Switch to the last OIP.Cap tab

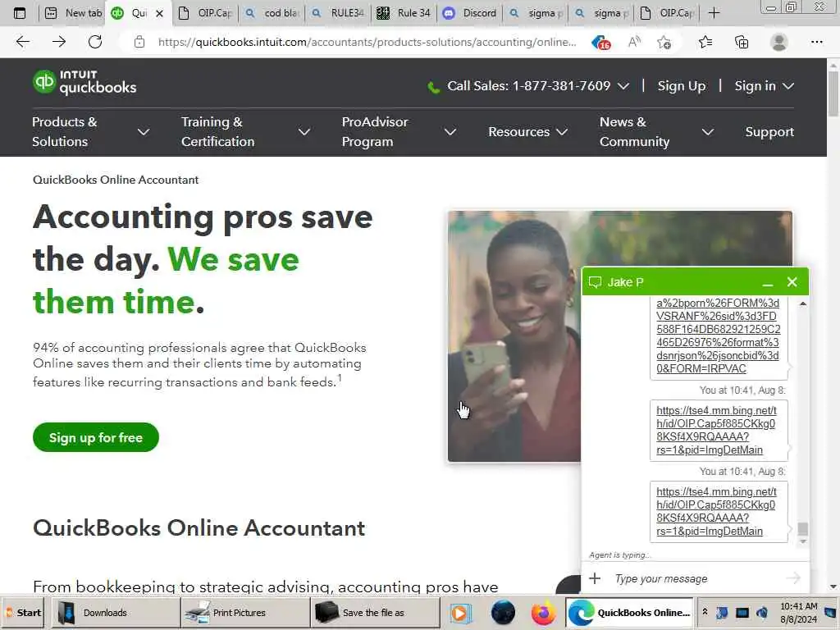click(x=668, y=13)
